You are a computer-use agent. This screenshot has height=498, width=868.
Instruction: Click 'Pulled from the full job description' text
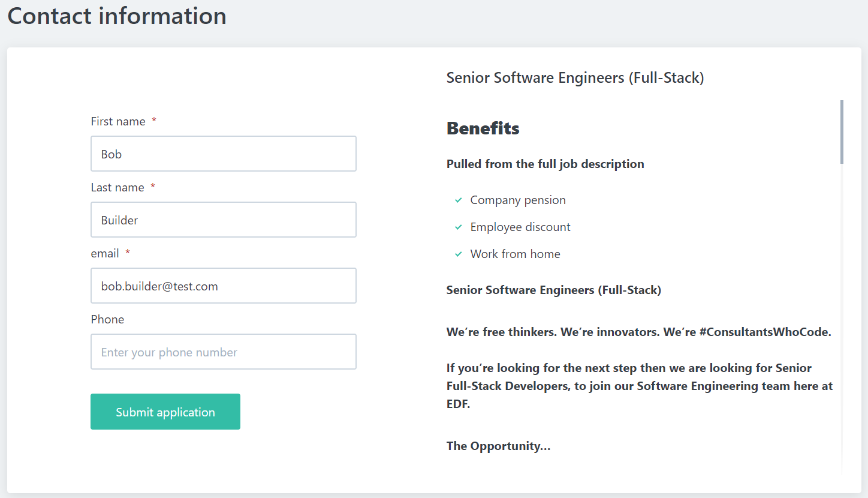(x=545, y=164)
